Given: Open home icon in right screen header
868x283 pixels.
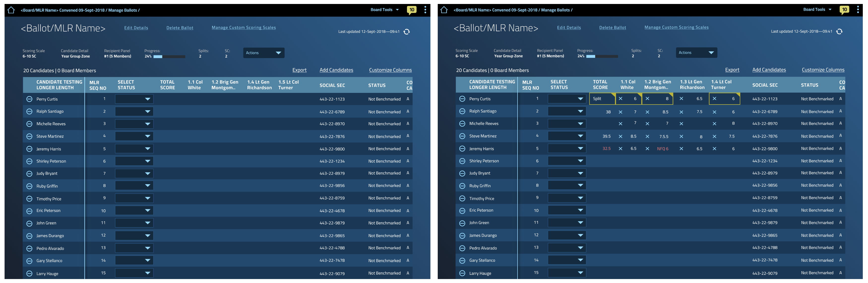Looking at the screenshot, I should click(444, 10).
